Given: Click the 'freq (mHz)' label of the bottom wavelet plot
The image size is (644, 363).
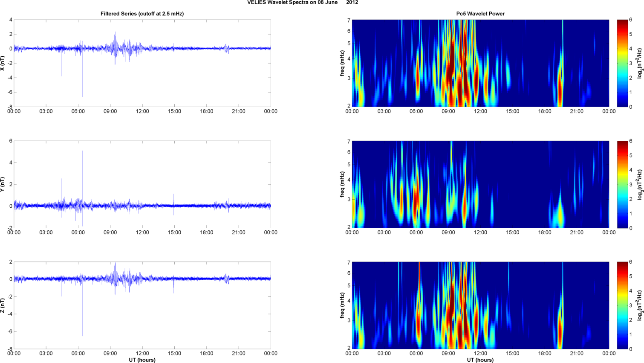Looking at the screenshot, I should click(x=342, y=305).
